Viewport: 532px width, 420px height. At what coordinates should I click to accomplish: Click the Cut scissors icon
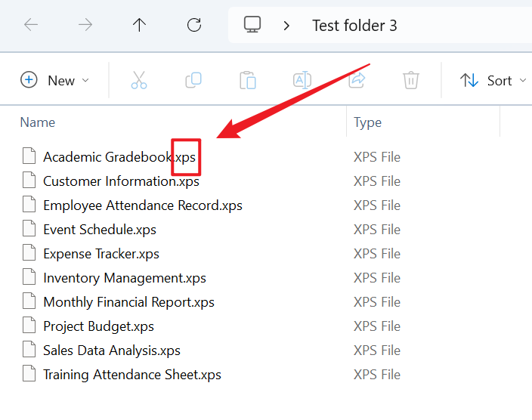point(139,80)
